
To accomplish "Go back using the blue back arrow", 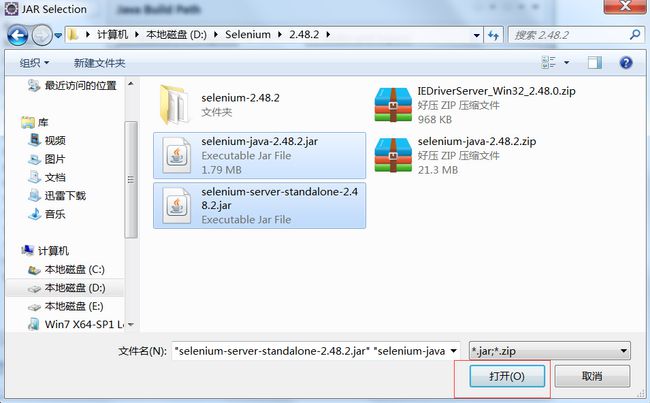I will (x=17, y=35).
